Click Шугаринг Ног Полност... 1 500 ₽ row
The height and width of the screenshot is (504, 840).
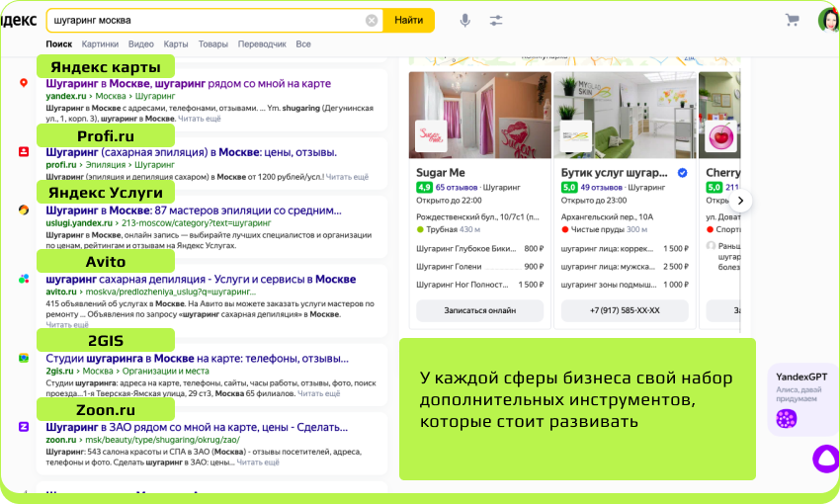[x=480, y=285]
